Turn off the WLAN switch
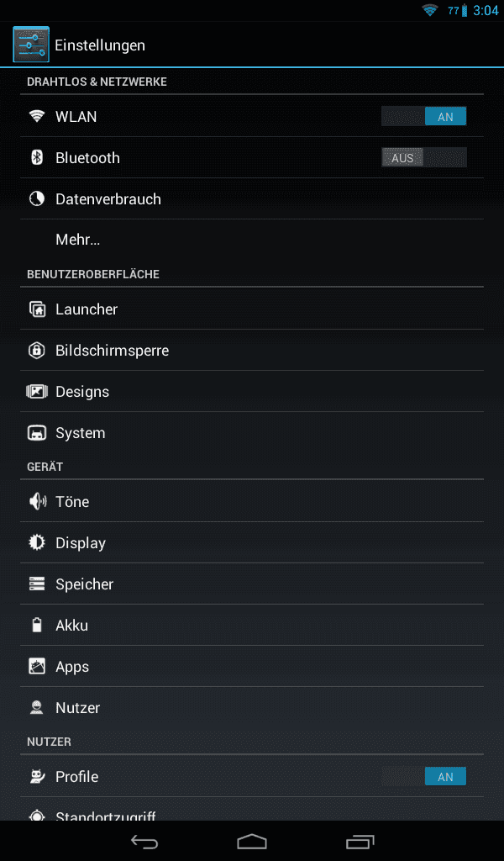The height and width of the screenshot is (861, 504). pyautogui.click(x=424, y=116)
